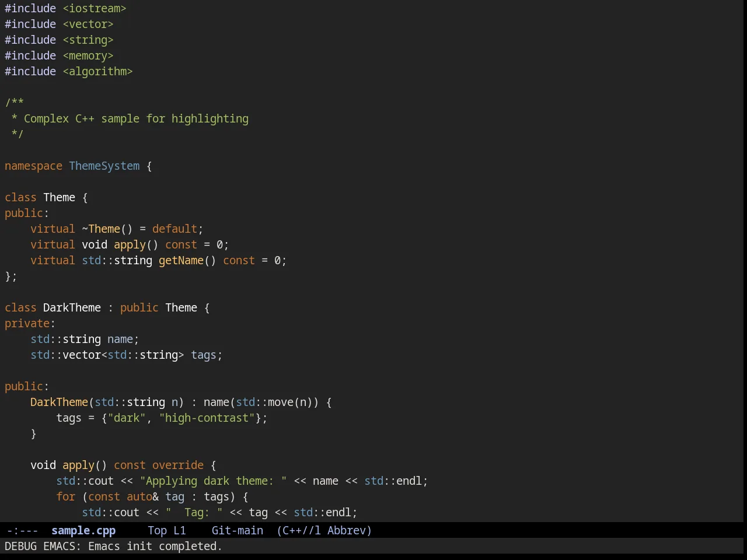This screenshot has width=747, height=560.
Task: Click the 'public' keyword after DarkTheme colon
Action: [x=139, y=307]
